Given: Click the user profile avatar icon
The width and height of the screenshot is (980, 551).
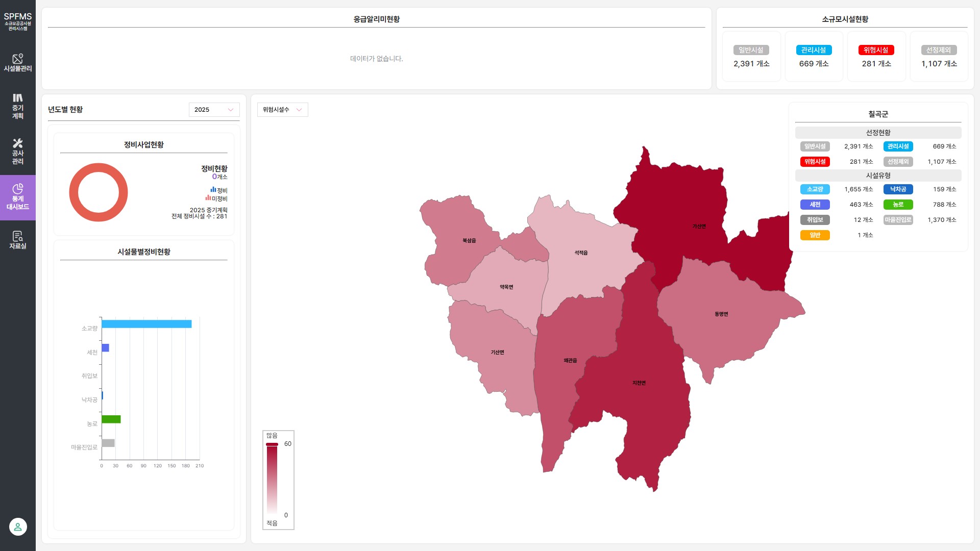Looking at the screenshot, I should coord(18,527).
